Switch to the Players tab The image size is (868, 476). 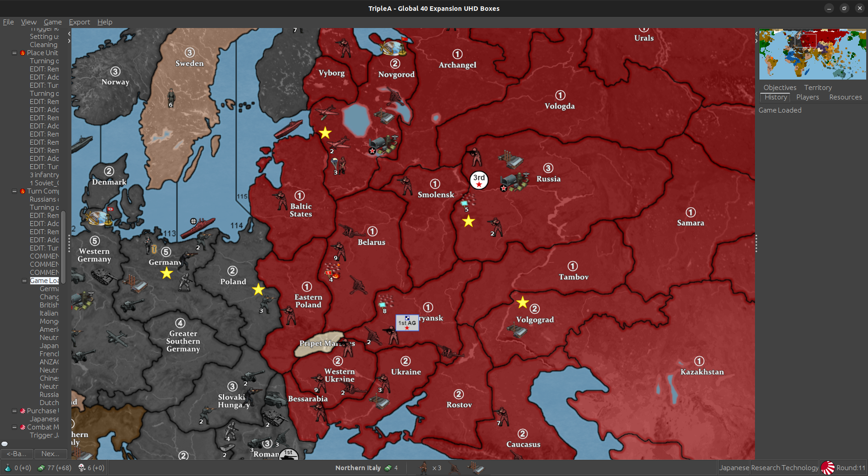(x=807, y=97)
